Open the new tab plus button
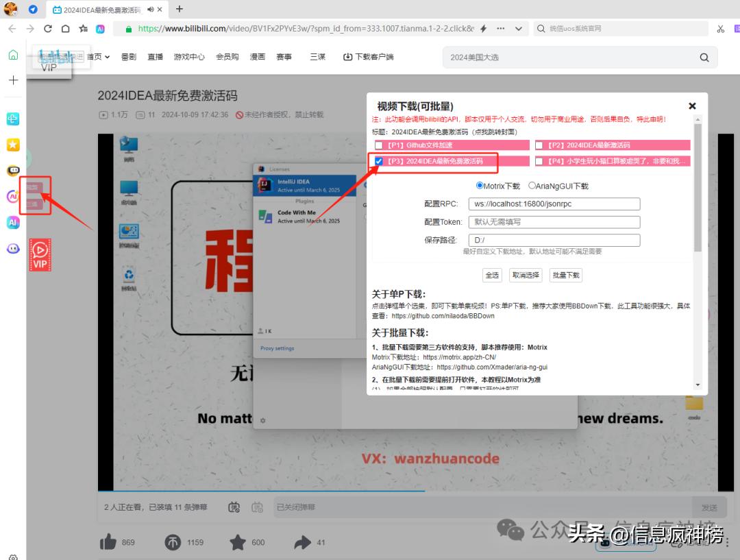This screenshot has height=560, width=740. coord(180,9)
